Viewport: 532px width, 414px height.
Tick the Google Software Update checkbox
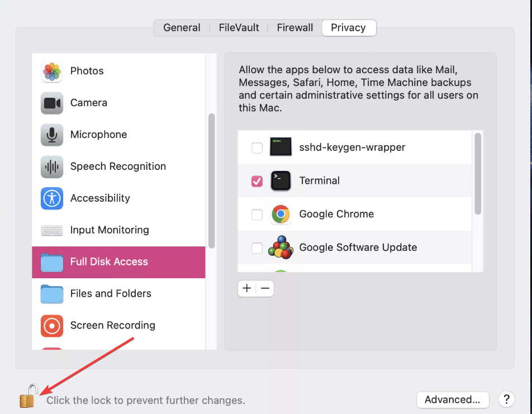click(x=257, y=248)
